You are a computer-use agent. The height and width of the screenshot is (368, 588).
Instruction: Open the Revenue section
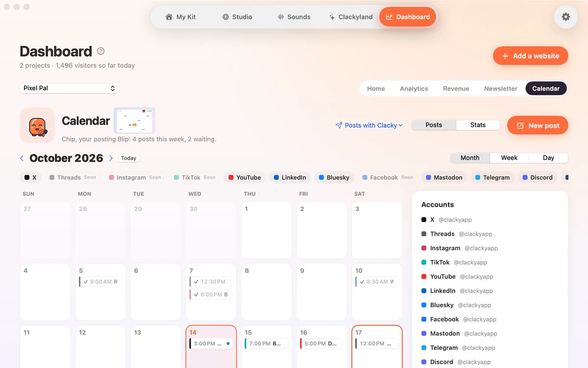(456, 88)
